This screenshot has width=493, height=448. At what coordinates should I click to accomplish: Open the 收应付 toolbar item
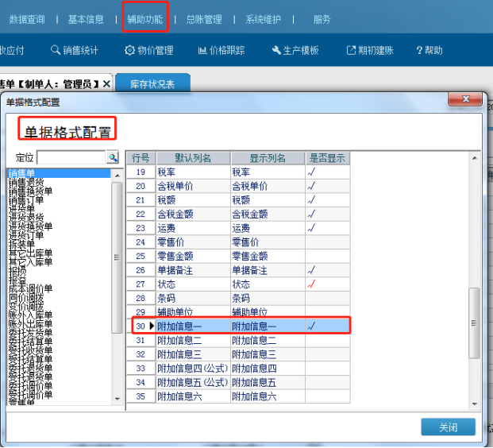pyautogui.click(x=12, y=50)
